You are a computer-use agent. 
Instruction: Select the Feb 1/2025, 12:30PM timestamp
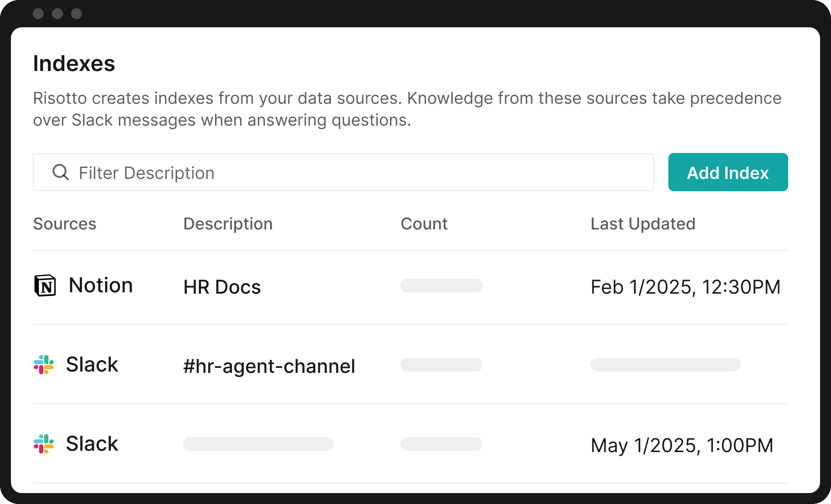click(x=686, y=287)
